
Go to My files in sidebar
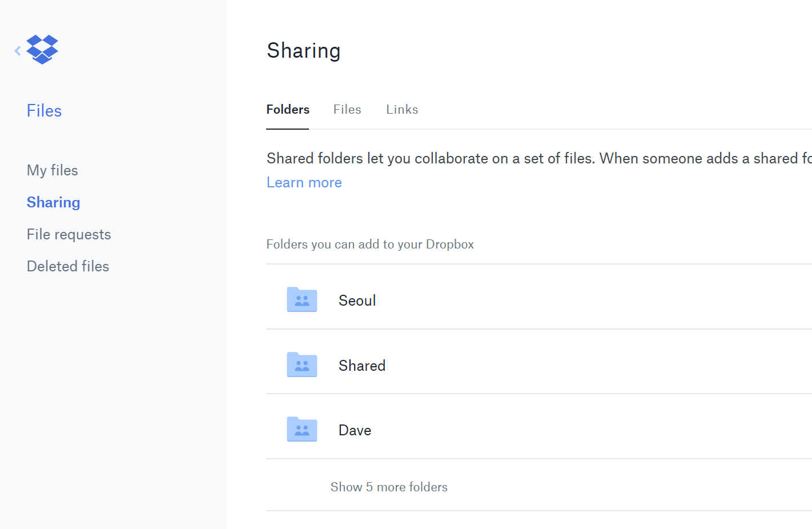53,170
